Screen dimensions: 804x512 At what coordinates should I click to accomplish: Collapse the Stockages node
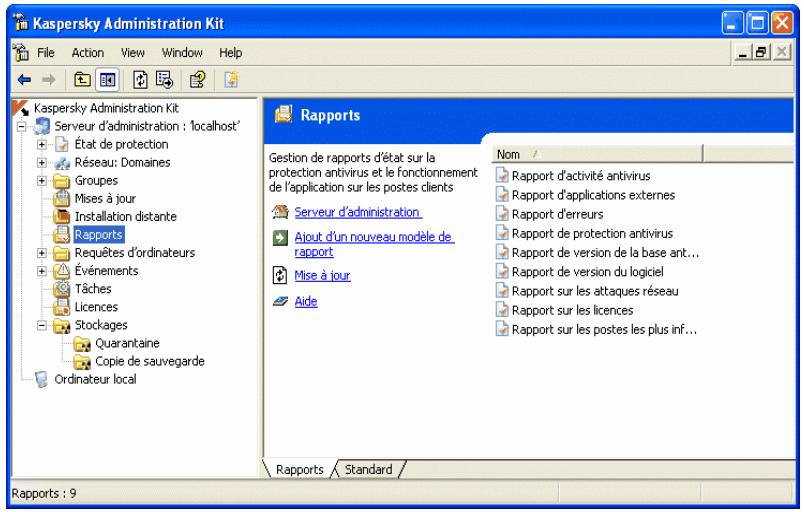pos(42,325)
